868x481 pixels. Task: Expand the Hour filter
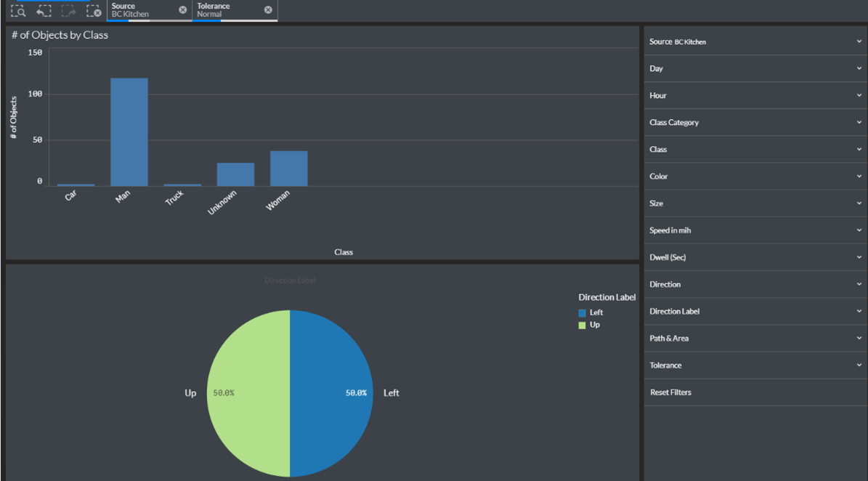coord(755,95)
